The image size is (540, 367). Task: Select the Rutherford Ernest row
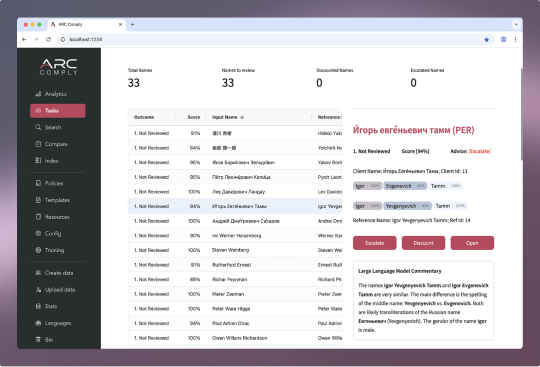pos(235,265)
